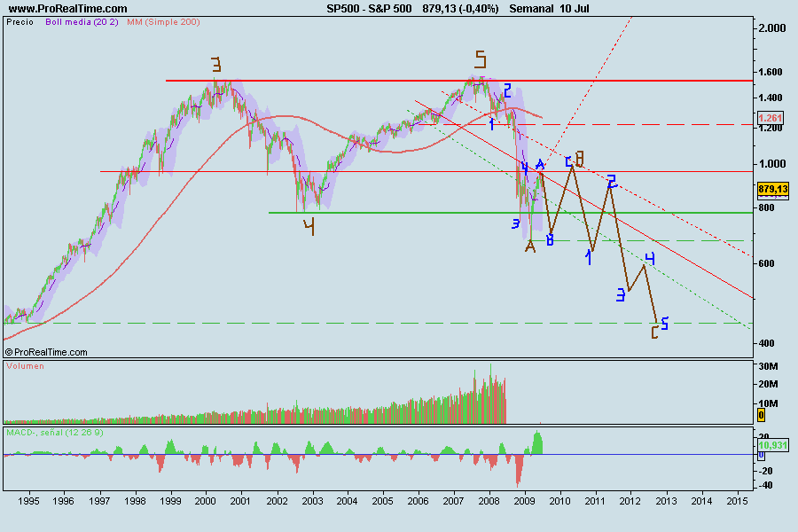798x532 pixels.
Task: Select the 10M volume axis value
Action: (x=769, y=403)
